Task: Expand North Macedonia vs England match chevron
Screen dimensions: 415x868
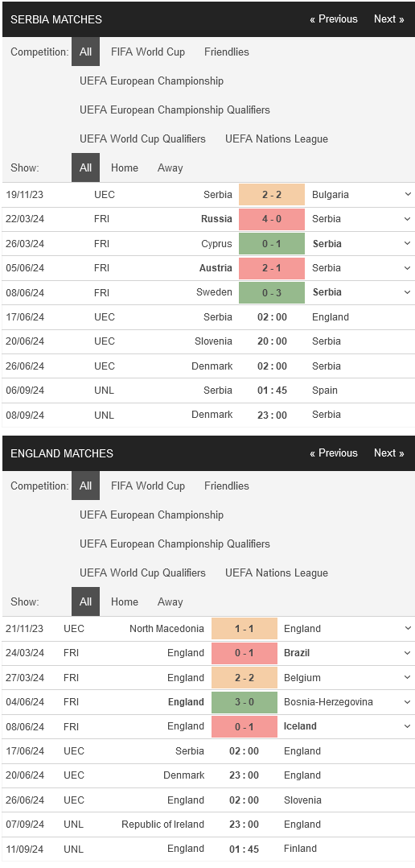Action: [x=408, y=628]
